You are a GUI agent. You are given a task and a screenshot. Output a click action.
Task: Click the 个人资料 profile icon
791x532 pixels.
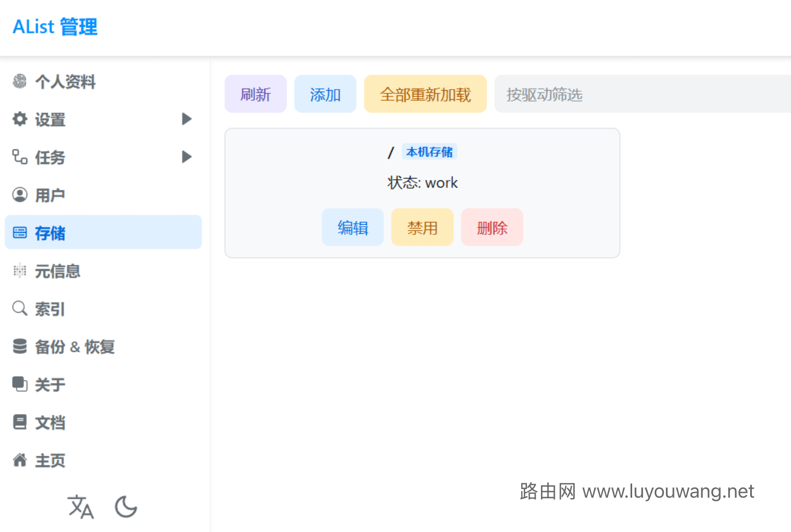point(20,82)
